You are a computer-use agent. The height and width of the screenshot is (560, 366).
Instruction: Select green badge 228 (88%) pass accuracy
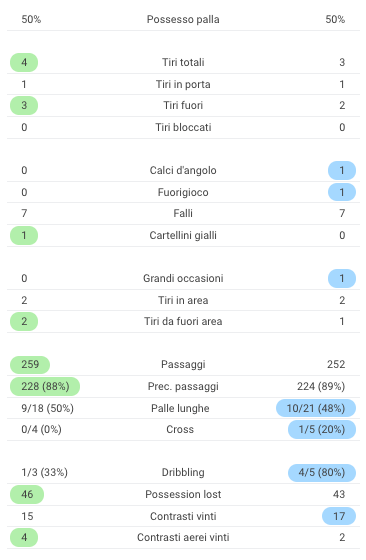point(45,386)
